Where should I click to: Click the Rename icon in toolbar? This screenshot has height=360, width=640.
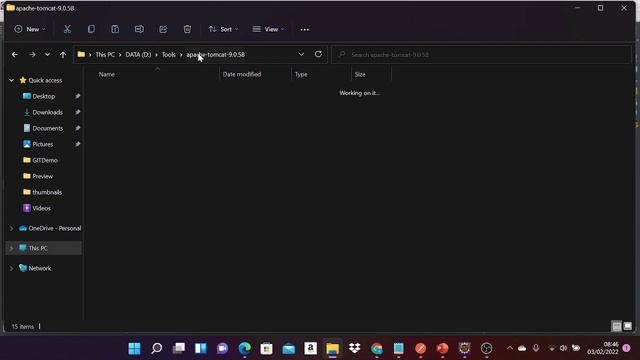click(139, 29)
